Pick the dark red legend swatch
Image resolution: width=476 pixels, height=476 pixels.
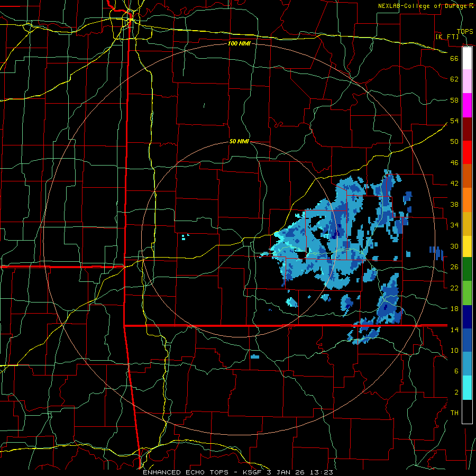[467, 129]
